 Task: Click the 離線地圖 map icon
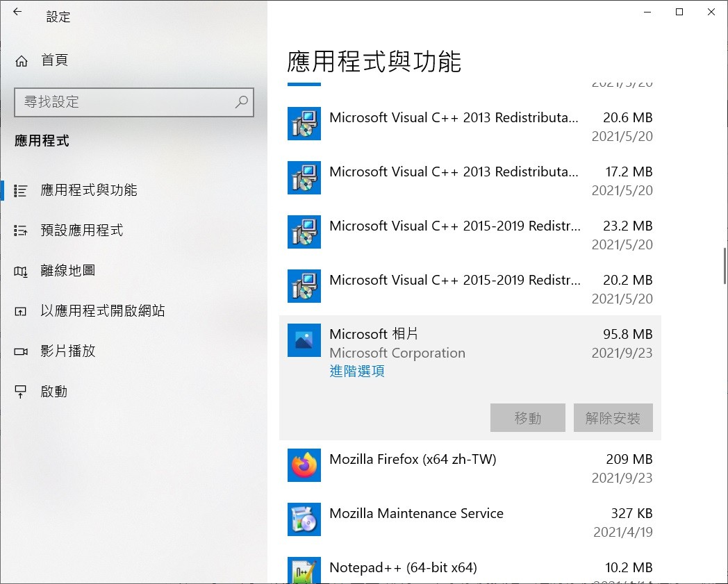coord(20,271)
